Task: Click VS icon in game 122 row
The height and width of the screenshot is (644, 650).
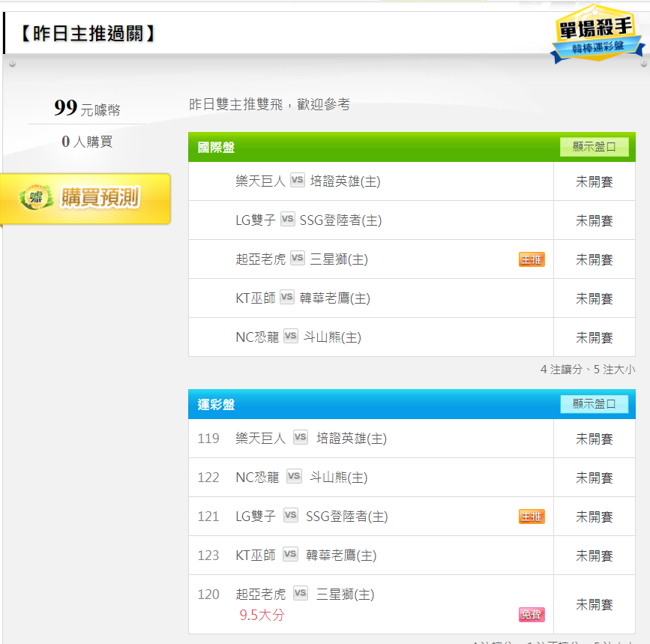Action: coord(294,476)
